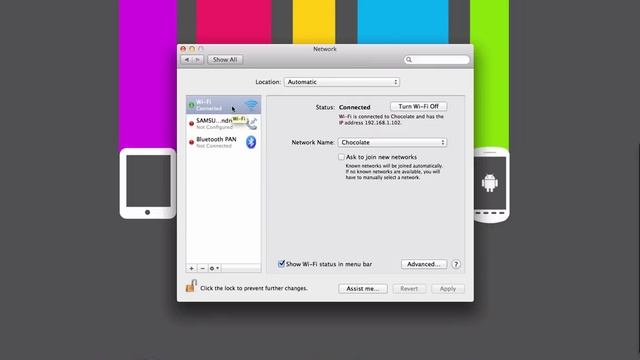Open the Network Name Chocolate dropdown
The image size is (640, 360).
[392, 142]
